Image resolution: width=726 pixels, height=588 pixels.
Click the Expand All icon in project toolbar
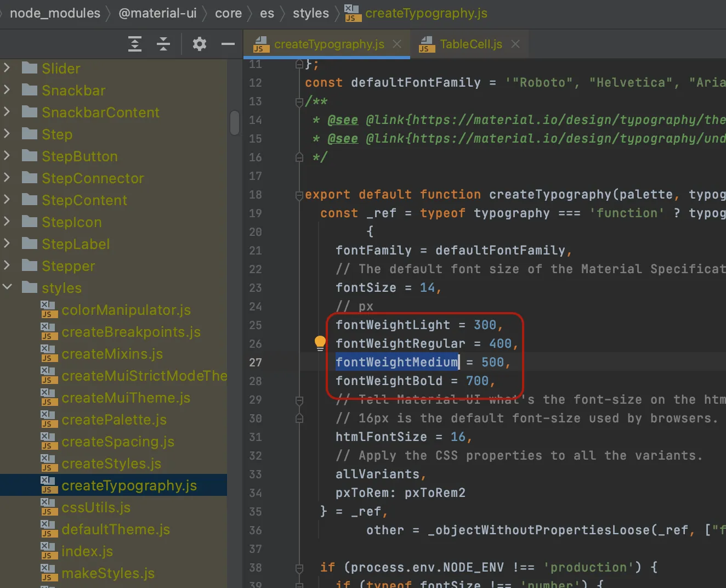coord(135,44)
